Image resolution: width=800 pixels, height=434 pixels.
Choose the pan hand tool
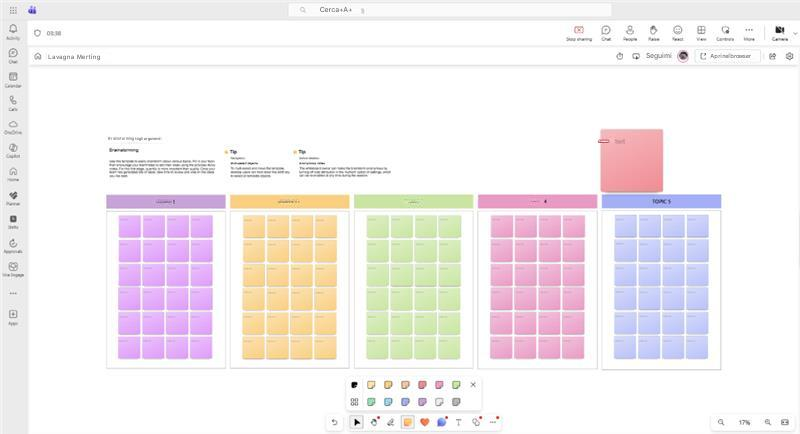[x=374, y=422]
